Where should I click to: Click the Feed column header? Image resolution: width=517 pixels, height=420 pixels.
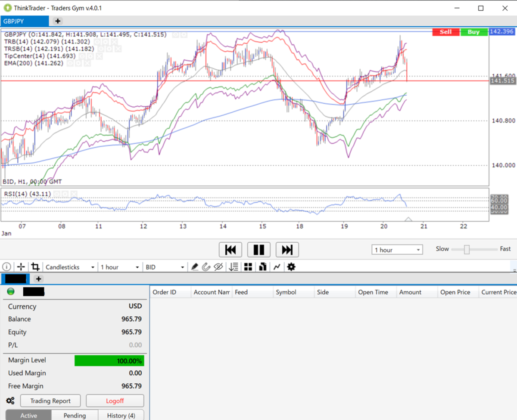pyautogui.click(x=253, y=292)
